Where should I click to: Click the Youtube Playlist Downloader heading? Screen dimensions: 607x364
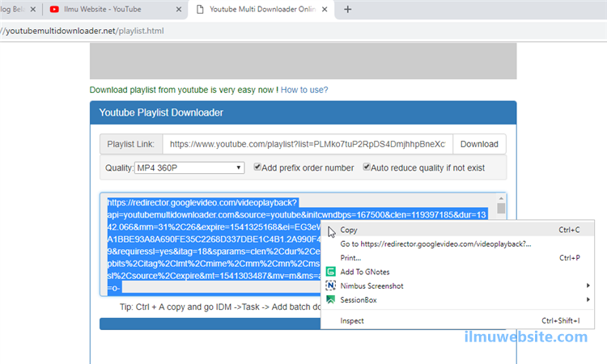coord(161,112)
